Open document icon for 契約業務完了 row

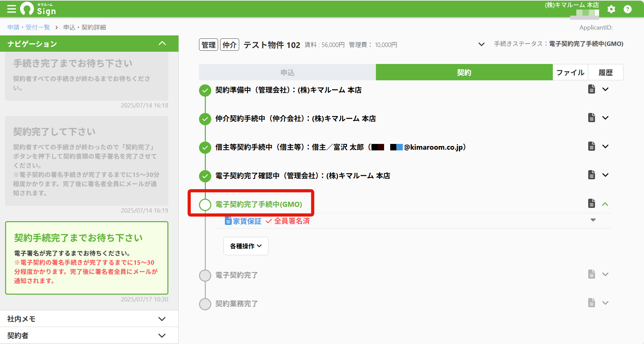[592, 303]
